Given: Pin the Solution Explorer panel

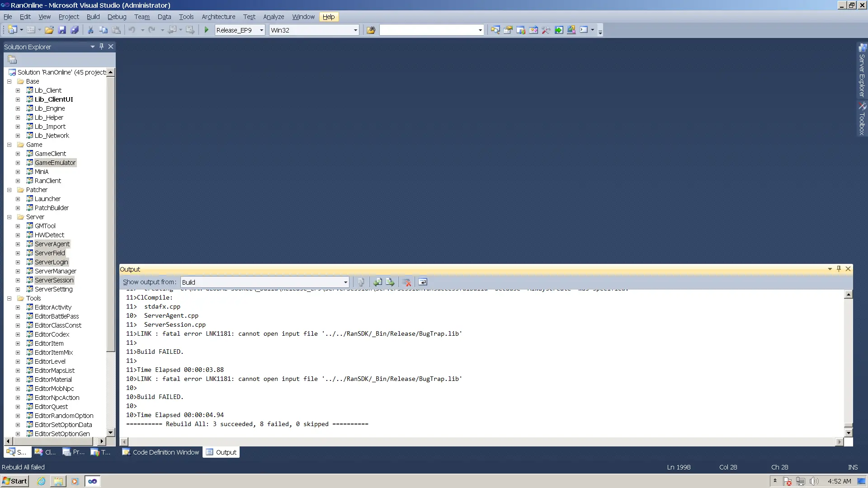Looking at the screenshot, I should click(101, 47).
